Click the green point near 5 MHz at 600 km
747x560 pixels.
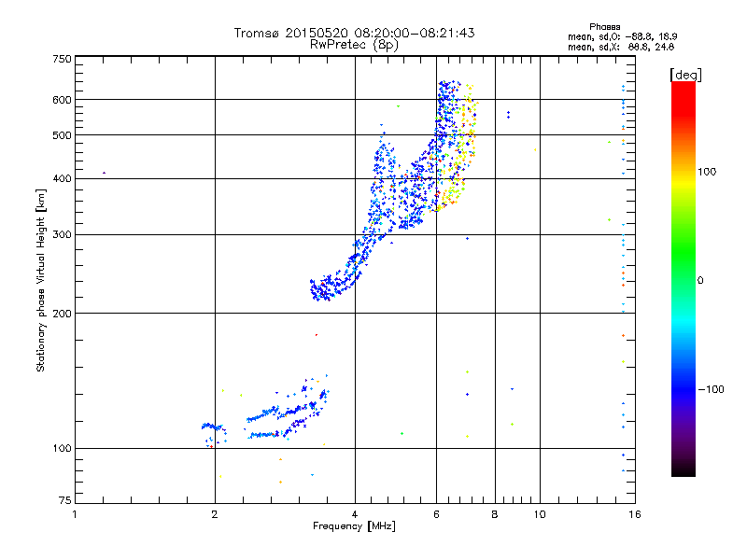click(399, 106)
